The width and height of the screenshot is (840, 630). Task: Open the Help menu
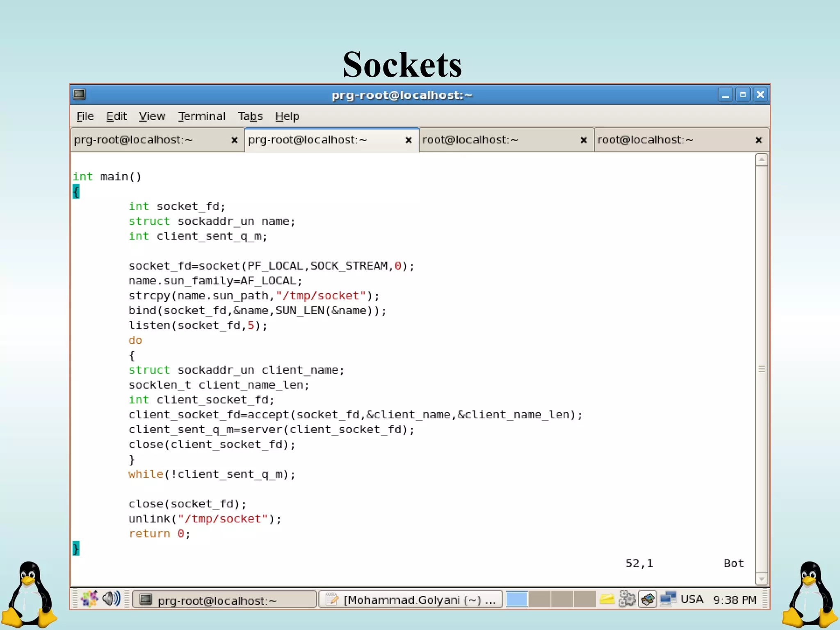pos(287,116)
